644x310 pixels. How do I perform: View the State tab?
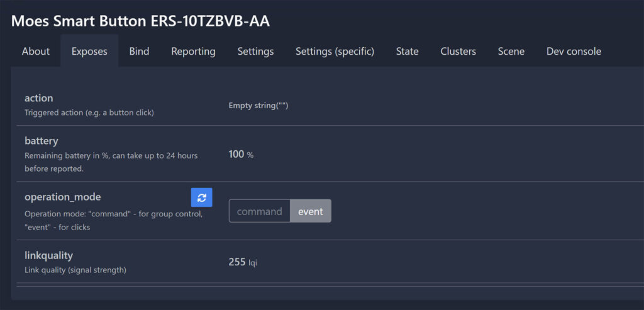click(x=408, y=52)
